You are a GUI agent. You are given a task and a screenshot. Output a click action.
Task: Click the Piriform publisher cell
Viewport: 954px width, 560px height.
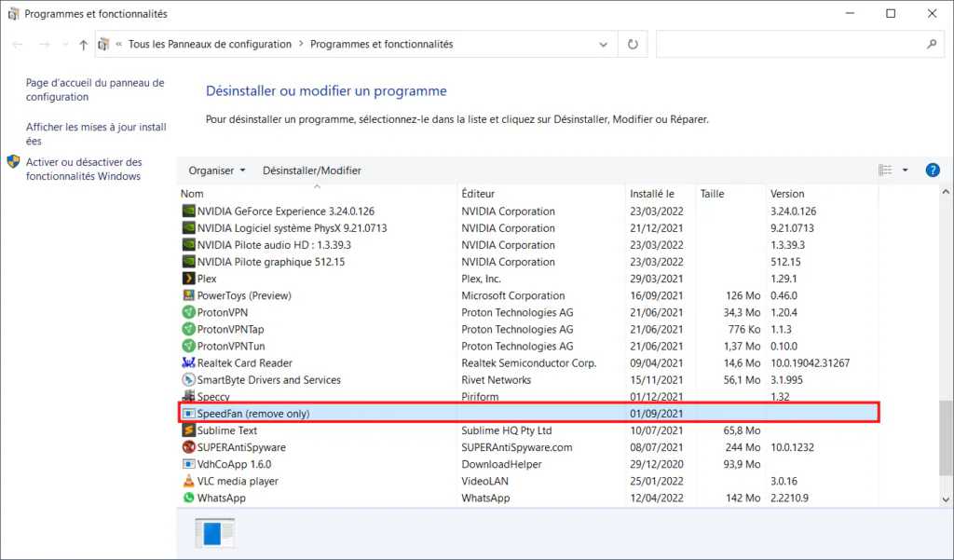coord(480,397)
